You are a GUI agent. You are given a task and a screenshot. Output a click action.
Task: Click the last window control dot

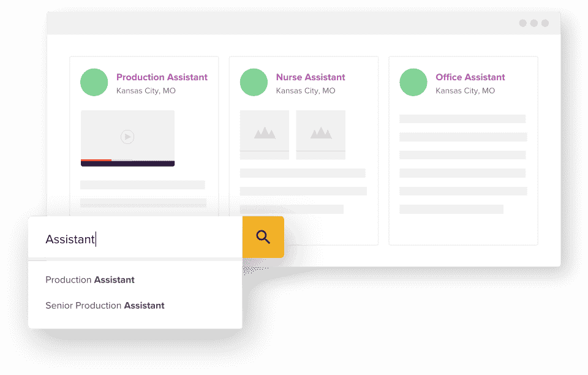(545, 23)
